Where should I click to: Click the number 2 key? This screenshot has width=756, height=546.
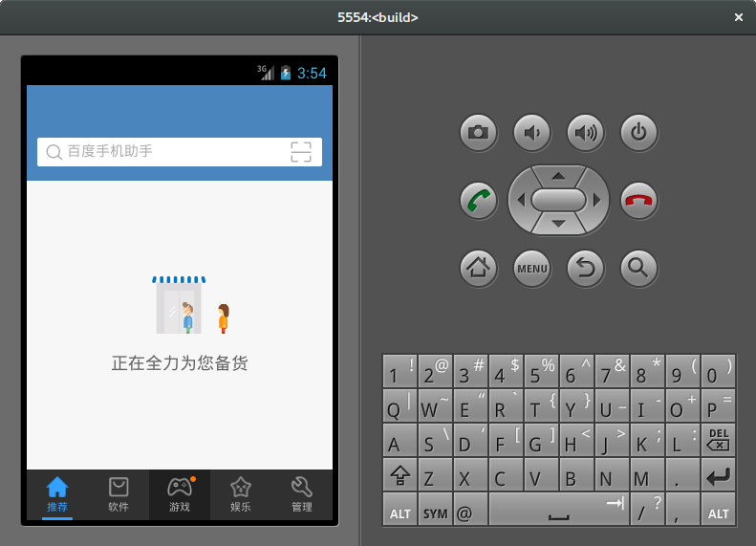click(436, 371)
